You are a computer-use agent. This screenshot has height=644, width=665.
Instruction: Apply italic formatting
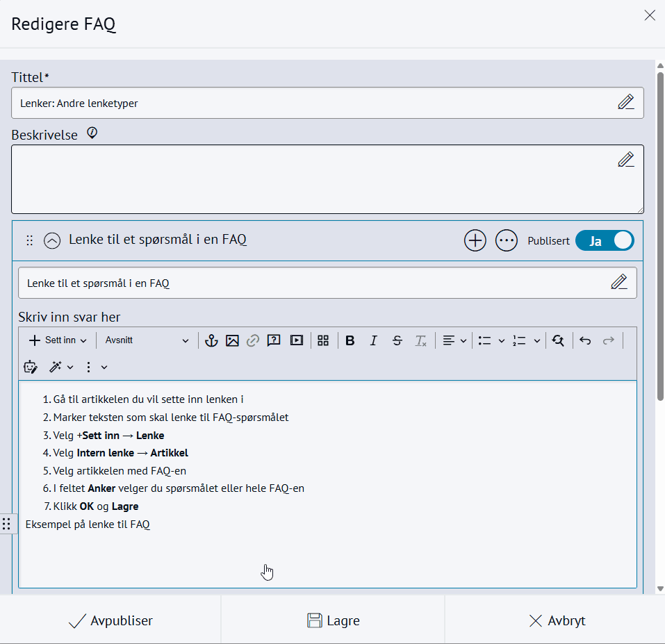(x=373, y=340)
